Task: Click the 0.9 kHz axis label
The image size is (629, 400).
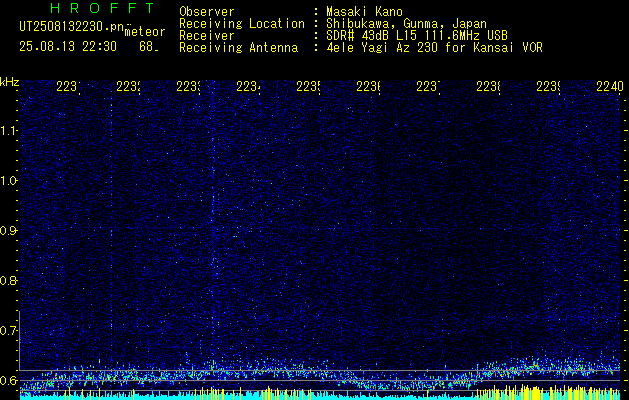Action: point(8,231)
